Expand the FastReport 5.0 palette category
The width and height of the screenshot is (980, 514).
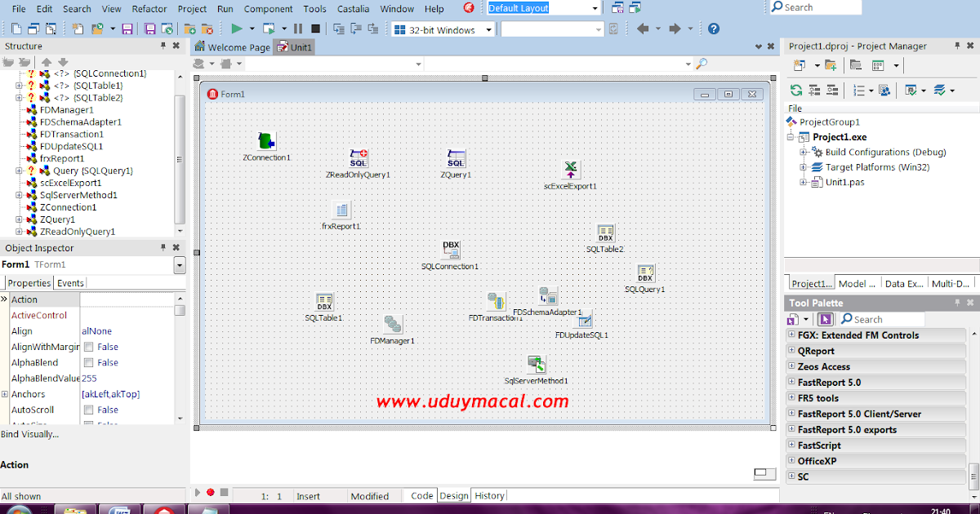[791, 382]
